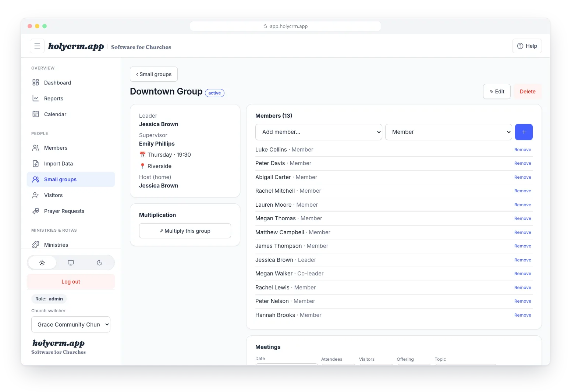The image size is (571, 392).
Task: Click the Ministries puzzle icon
Action: (x=36, y=245)
